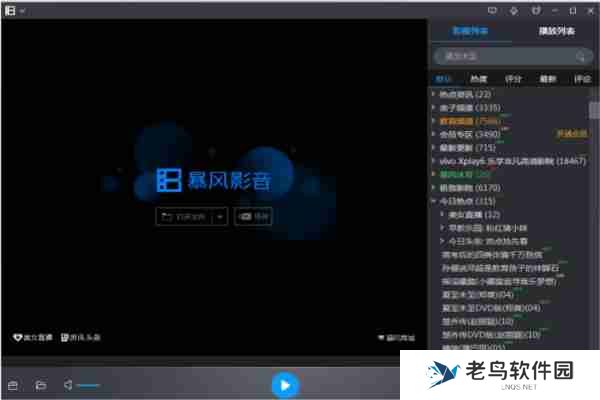This screenshot has width=600, height=400.
Task: Collapse the 今日热点 (115) group
Action: (434, 201)
